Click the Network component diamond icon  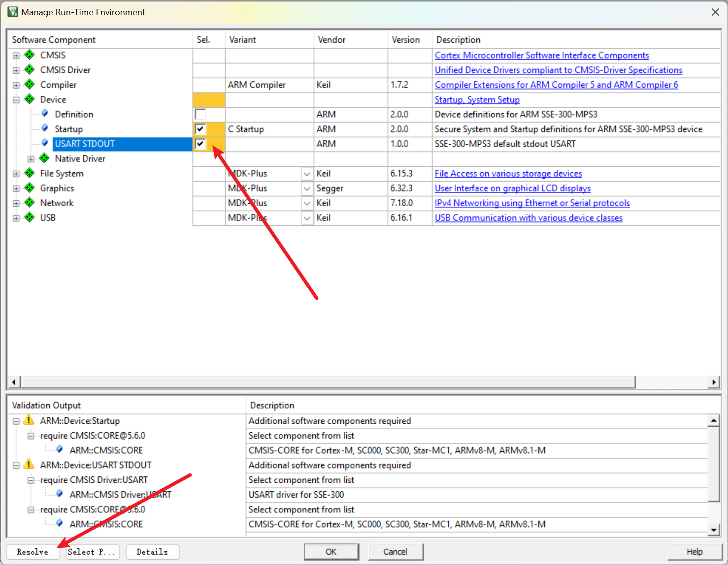point(30,202)
